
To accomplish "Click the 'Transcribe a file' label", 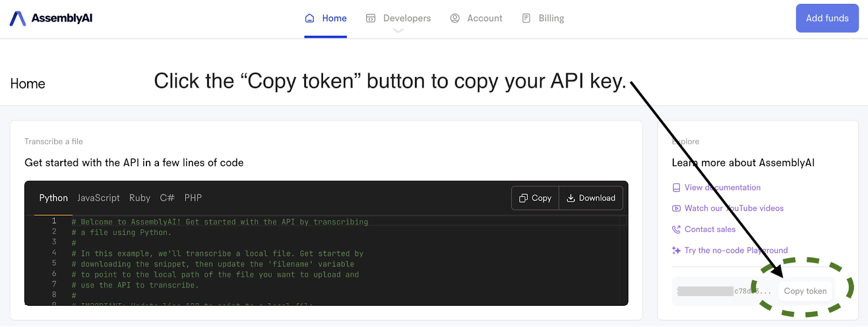I will point(54,142).
